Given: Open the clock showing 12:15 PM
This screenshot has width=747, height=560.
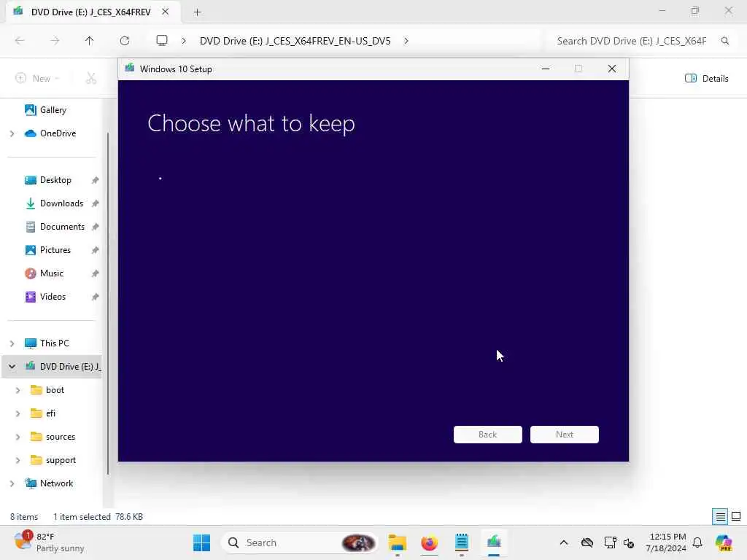Looking at the screenshot, I should coord(667,542).
